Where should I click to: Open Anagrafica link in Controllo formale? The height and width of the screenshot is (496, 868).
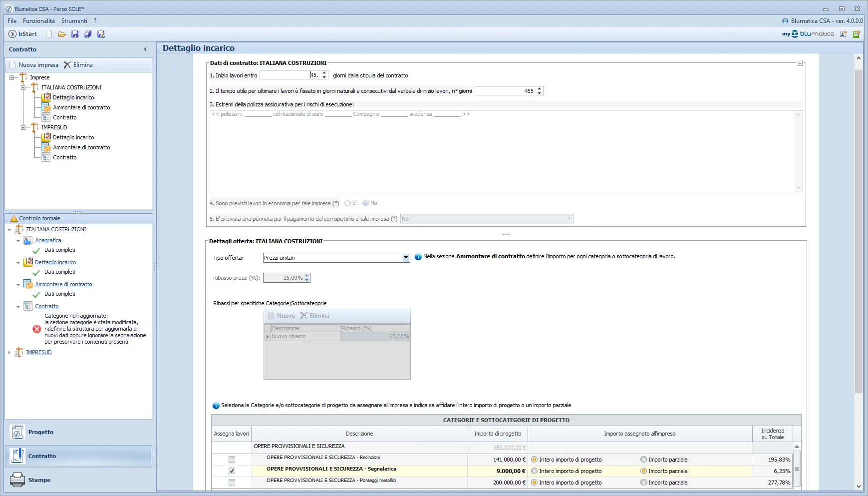48,240
